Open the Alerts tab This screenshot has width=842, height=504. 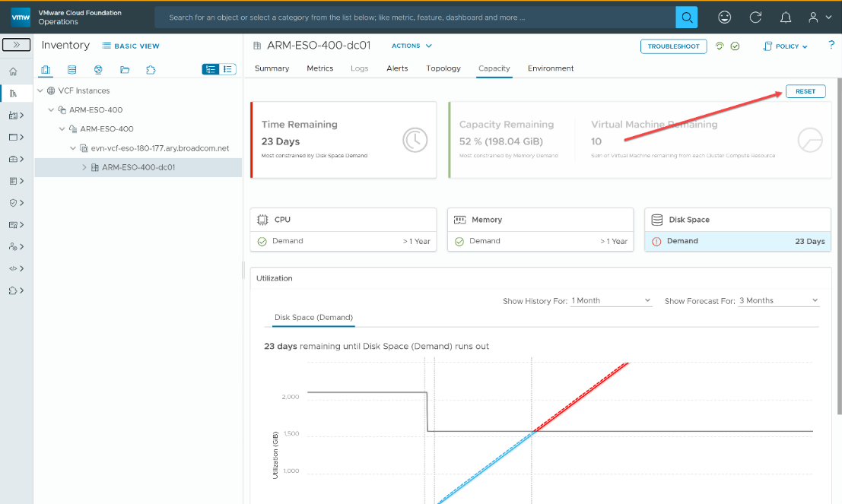click(397, 68)
